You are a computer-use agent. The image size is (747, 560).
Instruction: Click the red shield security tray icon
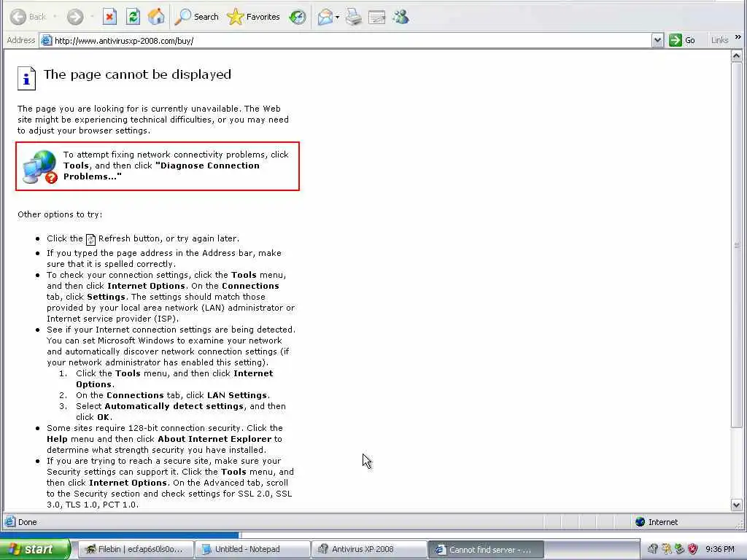[x=693, y=549]
